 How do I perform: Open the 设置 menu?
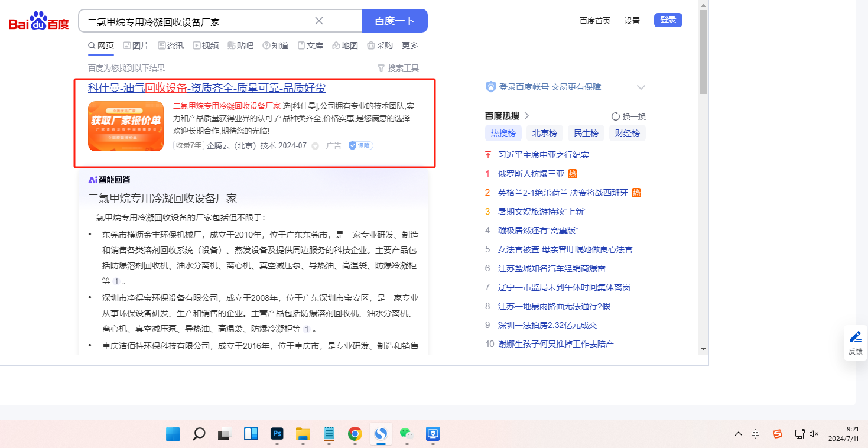tap(632, 21)
